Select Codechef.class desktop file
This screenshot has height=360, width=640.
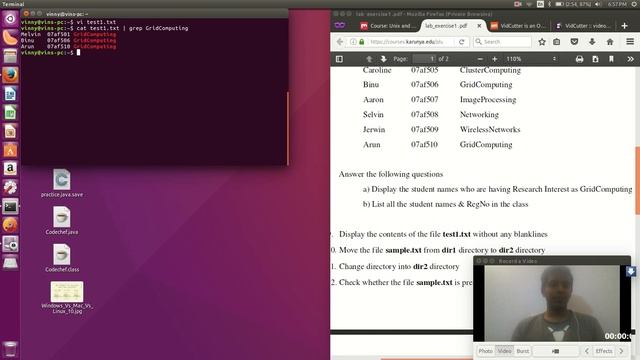point(62,258)
